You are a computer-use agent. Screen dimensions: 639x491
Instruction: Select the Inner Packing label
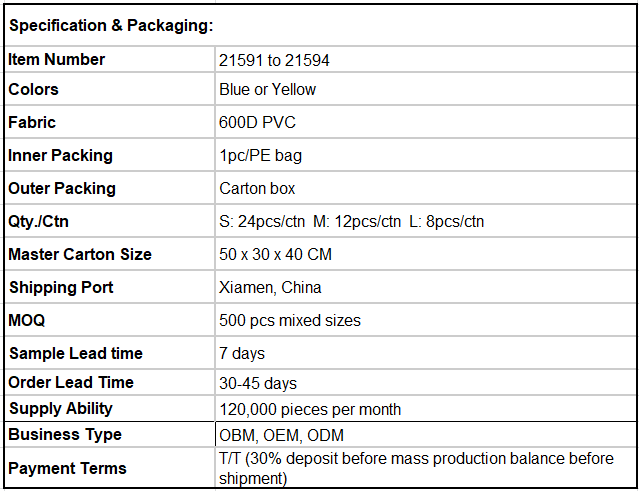click(x=61, y=156)
